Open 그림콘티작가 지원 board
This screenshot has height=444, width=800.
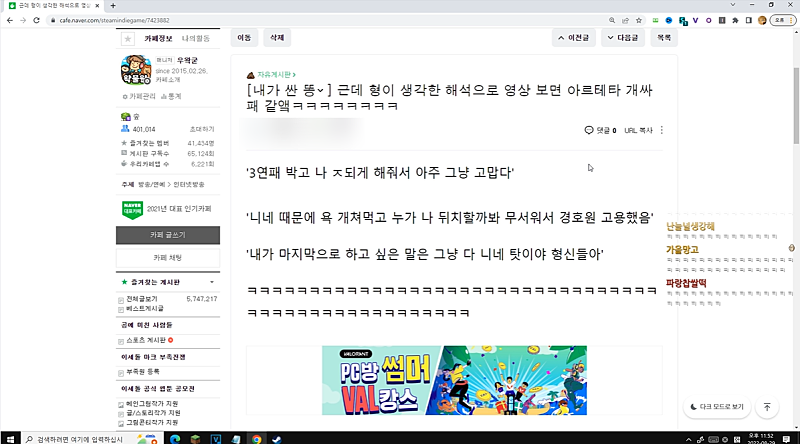152,423
